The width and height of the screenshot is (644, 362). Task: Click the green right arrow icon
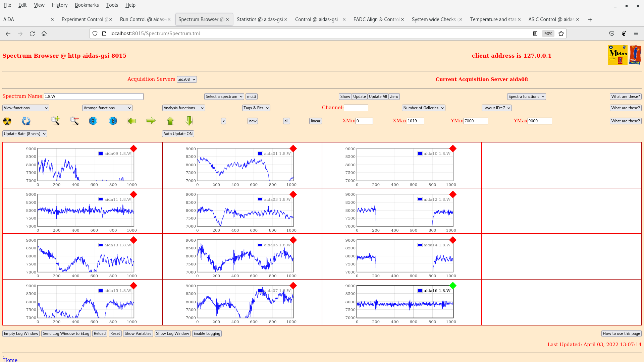[151, 121]
